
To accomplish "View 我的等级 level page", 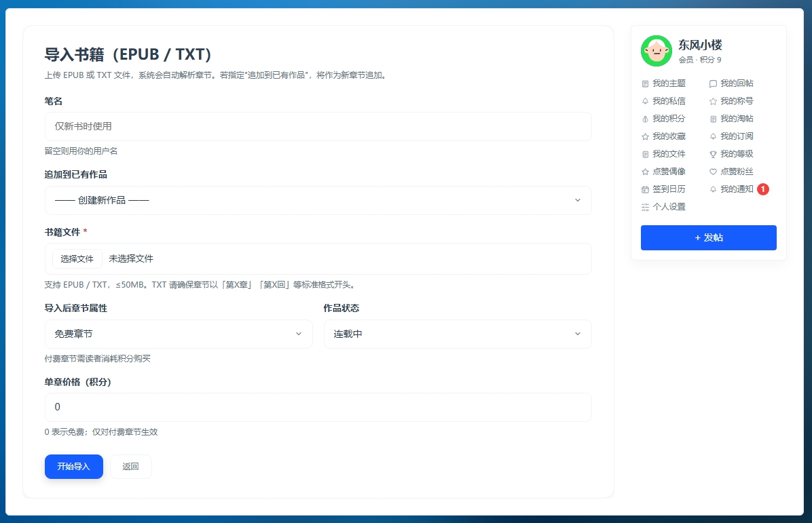I will pyautogui.click(x=737, y=153).
